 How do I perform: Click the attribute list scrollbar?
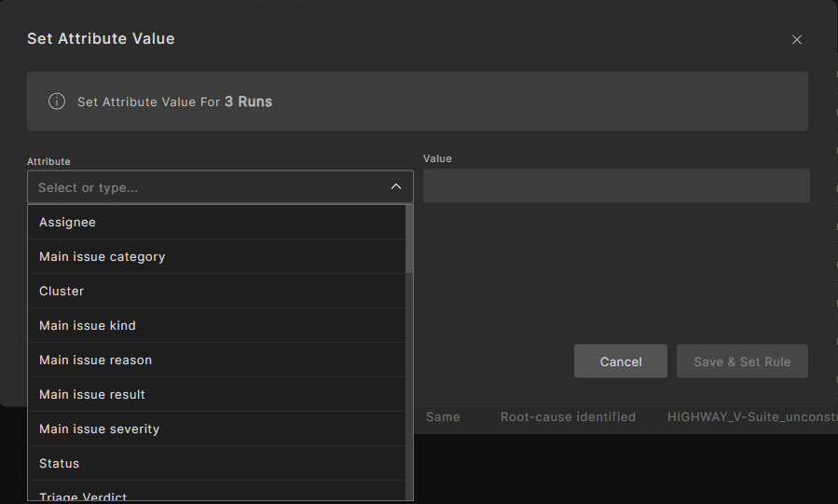point(409,240)
